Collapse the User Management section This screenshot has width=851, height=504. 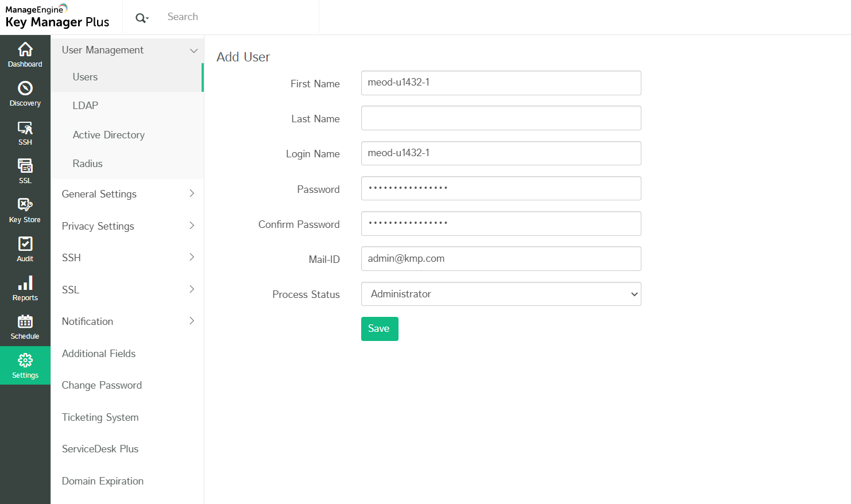(194, 51)
